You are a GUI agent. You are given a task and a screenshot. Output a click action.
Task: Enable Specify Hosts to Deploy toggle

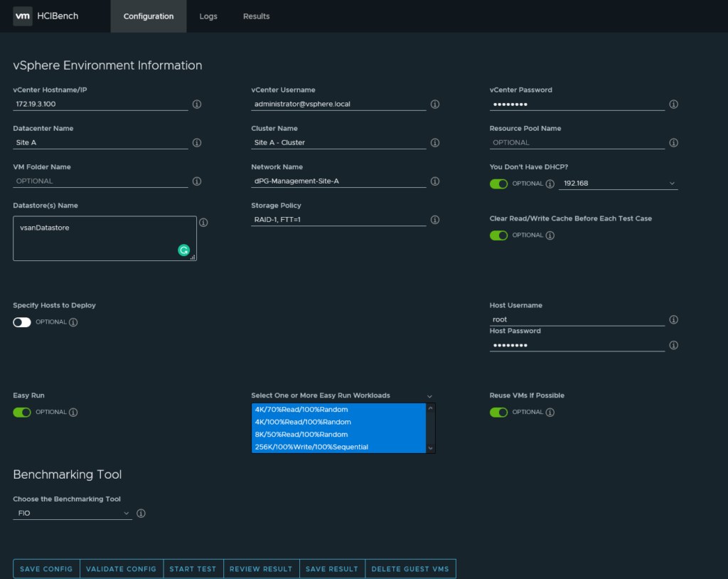[22, 322]
